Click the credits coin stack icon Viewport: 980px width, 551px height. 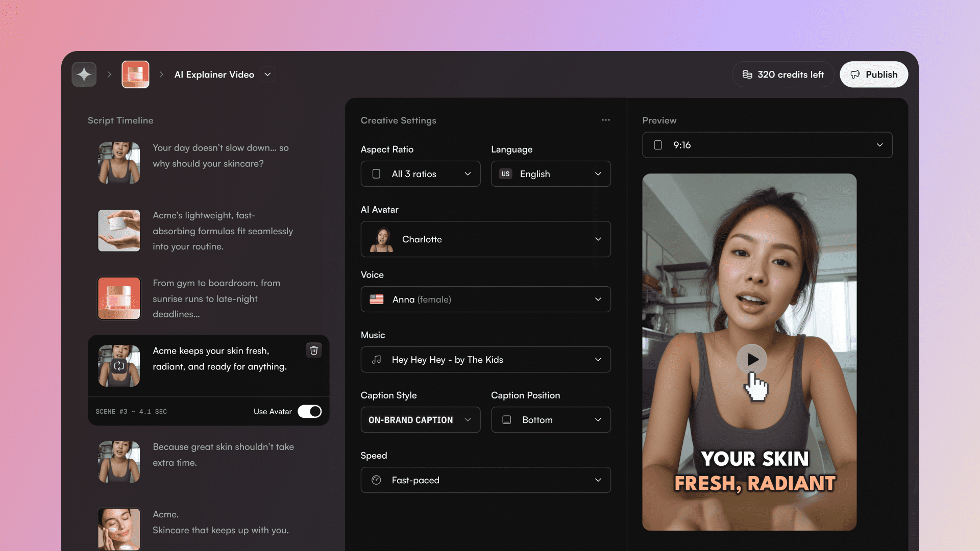[x=747, y=74]
